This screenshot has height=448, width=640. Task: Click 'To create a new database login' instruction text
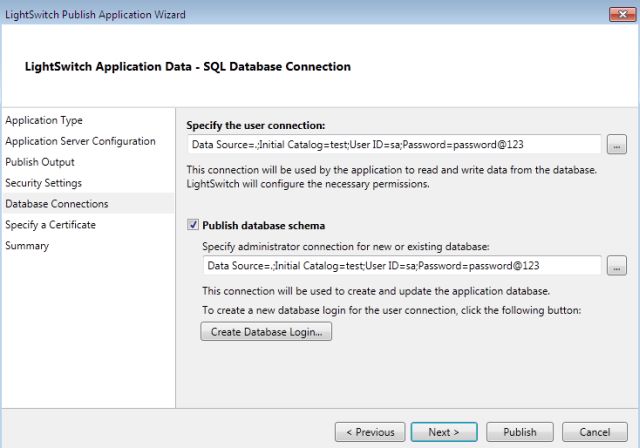click(x=391, y=310)
